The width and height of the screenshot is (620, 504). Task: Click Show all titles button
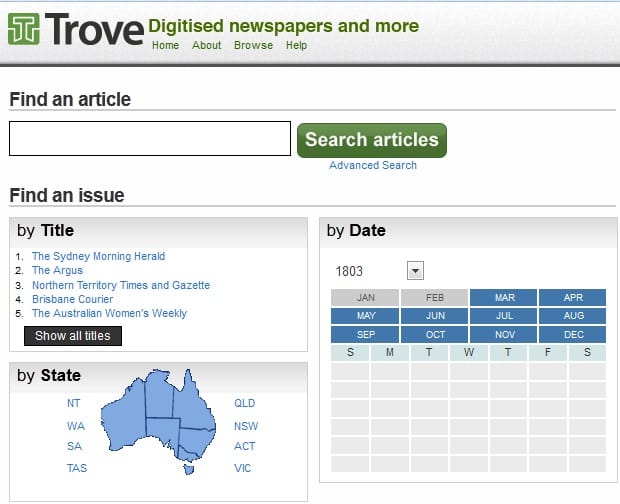[73, 336]
